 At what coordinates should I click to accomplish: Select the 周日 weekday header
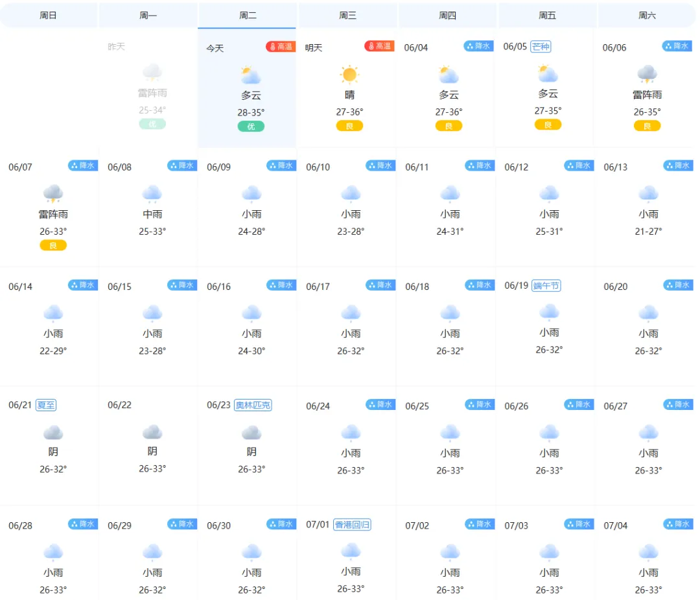pos(48,16)
